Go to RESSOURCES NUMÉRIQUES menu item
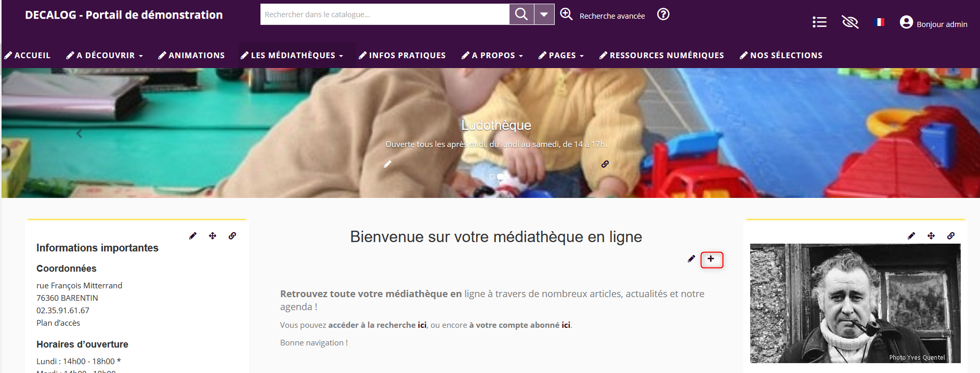The height and width of the screenshot is (373, 980). pos(661,55)
